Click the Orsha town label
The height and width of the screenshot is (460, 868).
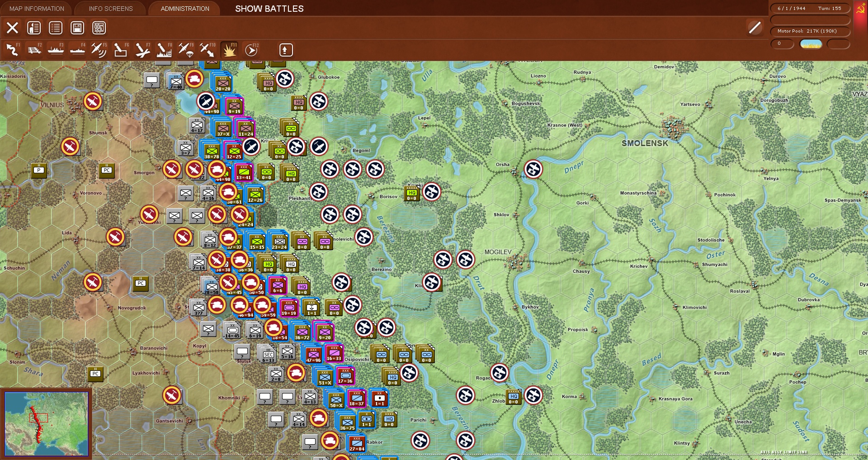point(502,165)
